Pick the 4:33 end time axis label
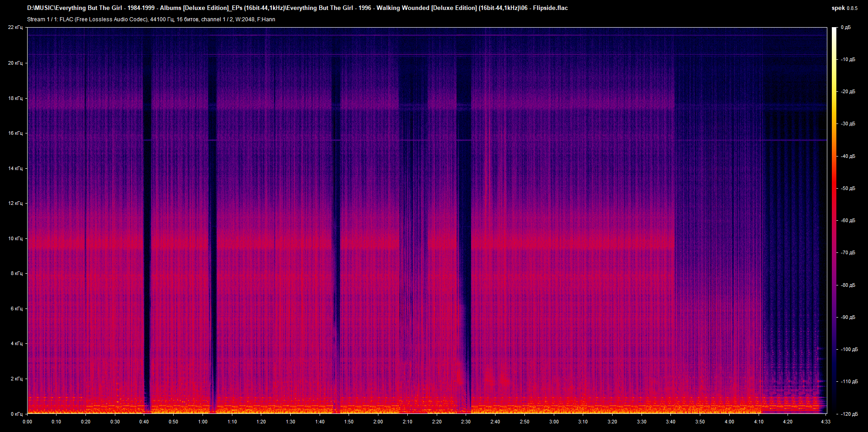The height and width of the screenshot is (432, 868). point(826,422)
